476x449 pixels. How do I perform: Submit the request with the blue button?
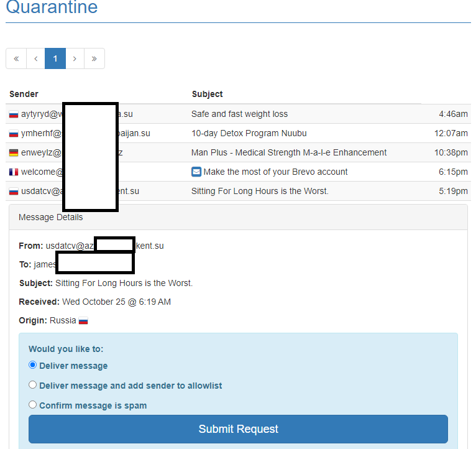238,429
